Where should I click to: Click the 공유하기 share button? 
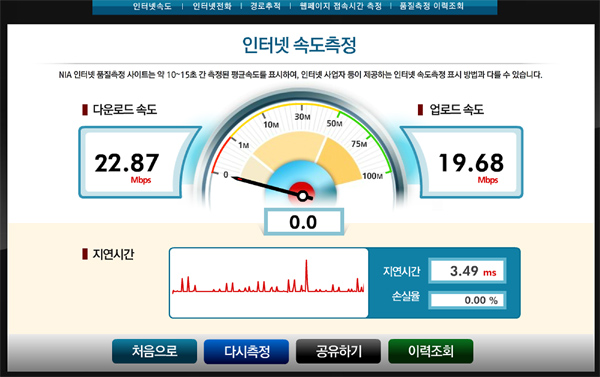tap(338, 351)
